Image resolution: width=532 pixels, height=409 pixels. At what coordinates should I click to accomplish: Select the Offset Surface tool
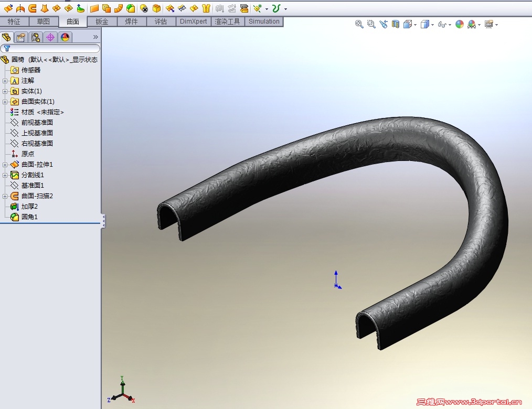coord(107,8)
